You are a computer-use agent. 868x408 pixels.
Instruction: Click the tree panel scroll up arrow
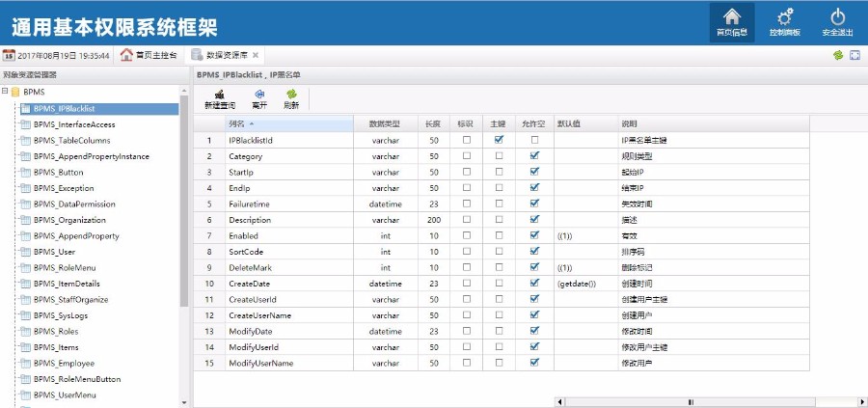click(184, 91)
